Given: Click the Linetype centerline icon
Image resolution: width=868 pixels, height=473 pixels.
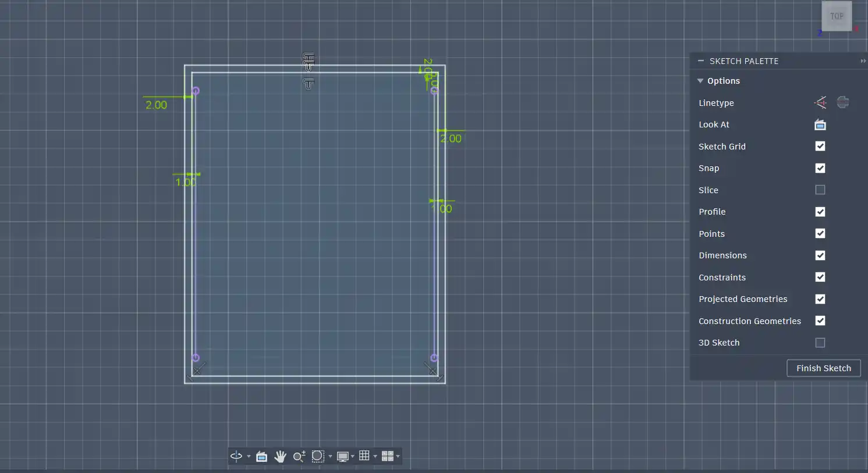Looking at the screenshot, I should point(843,102).
